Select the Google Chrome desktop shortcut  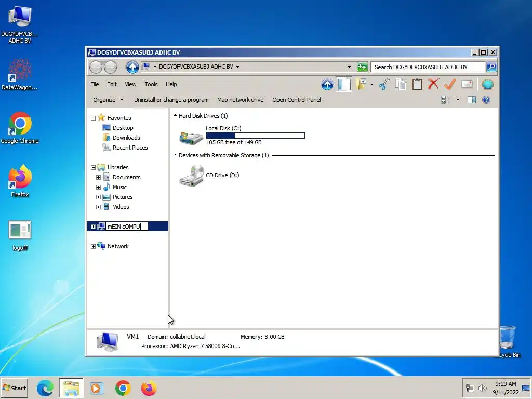tap(20, 128)
